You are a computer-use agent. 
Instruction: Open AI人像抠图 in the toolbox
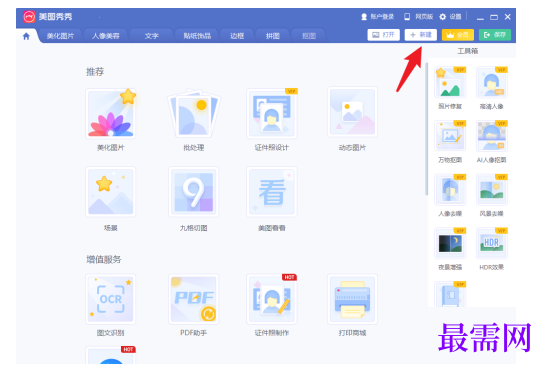[x=492, y=136]
